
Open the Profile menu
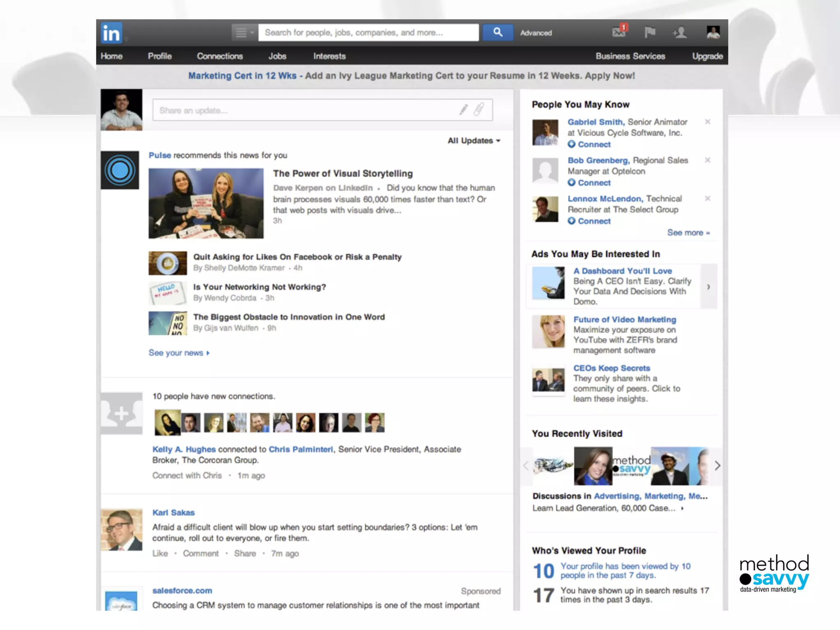point(160,56)
